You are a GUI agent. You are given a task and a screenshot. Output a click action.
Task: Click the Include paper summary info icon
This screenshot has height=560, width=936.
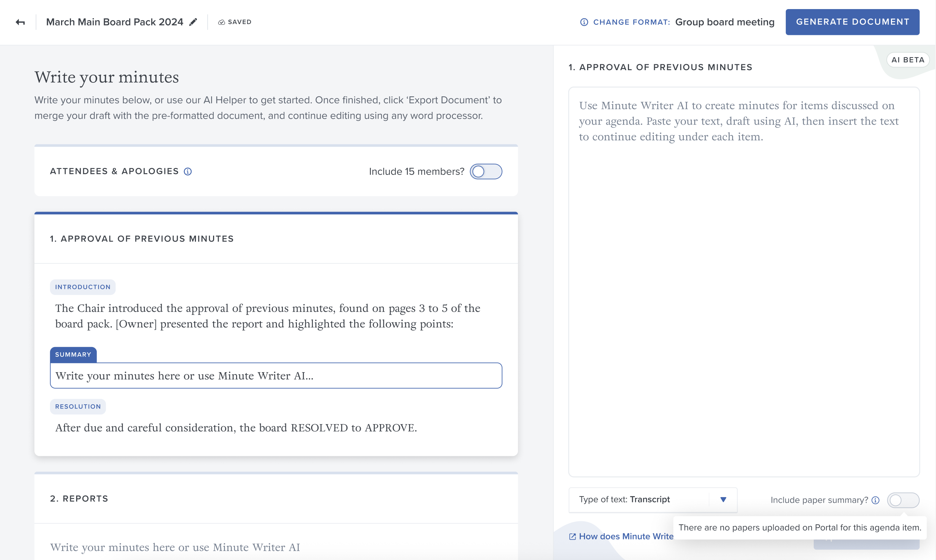coord(876,500)
